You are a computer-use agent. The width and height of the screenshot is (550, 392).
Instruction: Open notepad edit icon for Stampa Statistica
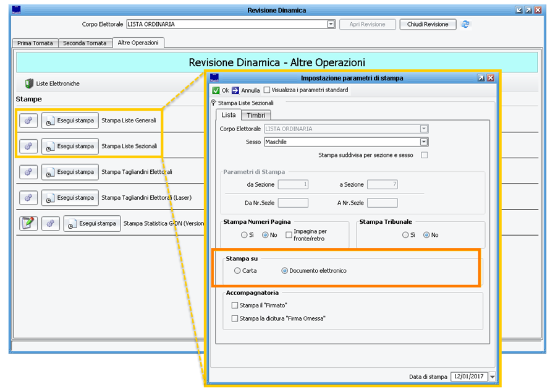pyautogui.click(x=28, y=223)
